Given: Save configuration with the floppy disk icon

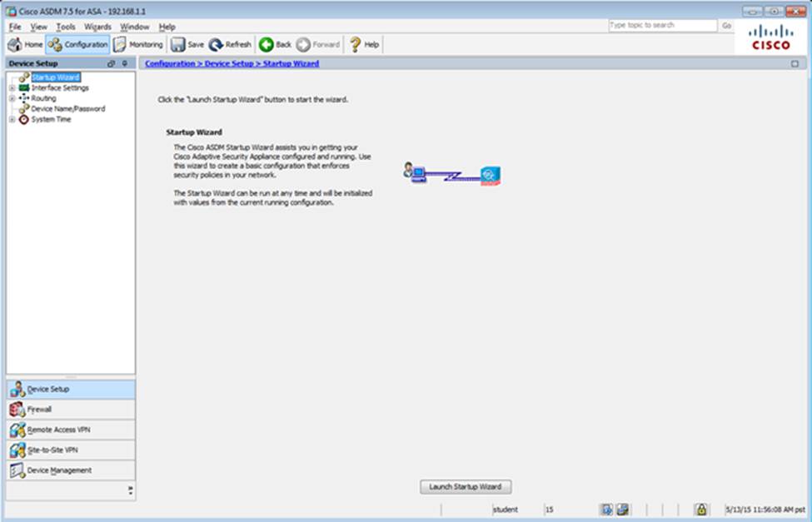Looking at the screenshot, I should (x=187, y=44).
